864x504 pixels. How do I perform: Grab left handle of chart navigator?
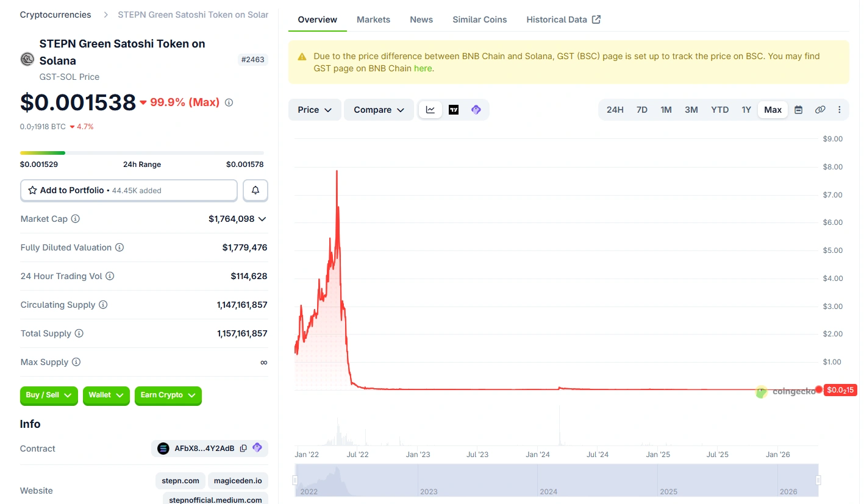point(295,480)
